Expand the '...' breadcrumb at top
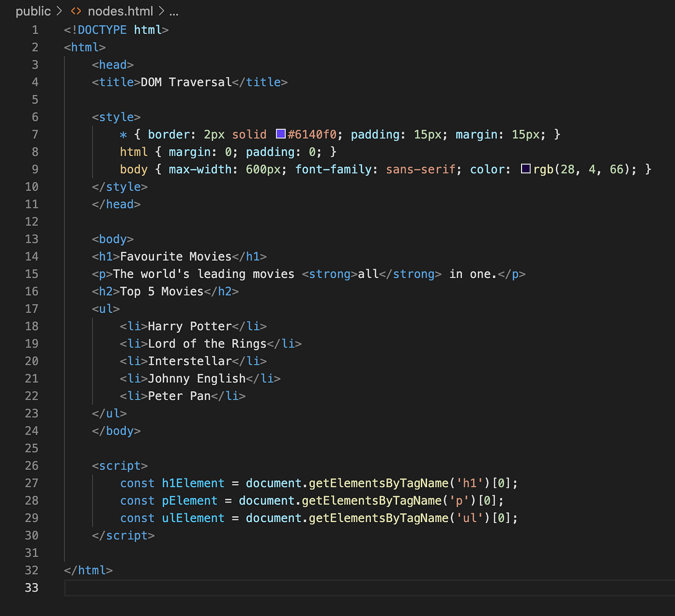This screenshot has height=616, width=675. (x=174, y=11)
